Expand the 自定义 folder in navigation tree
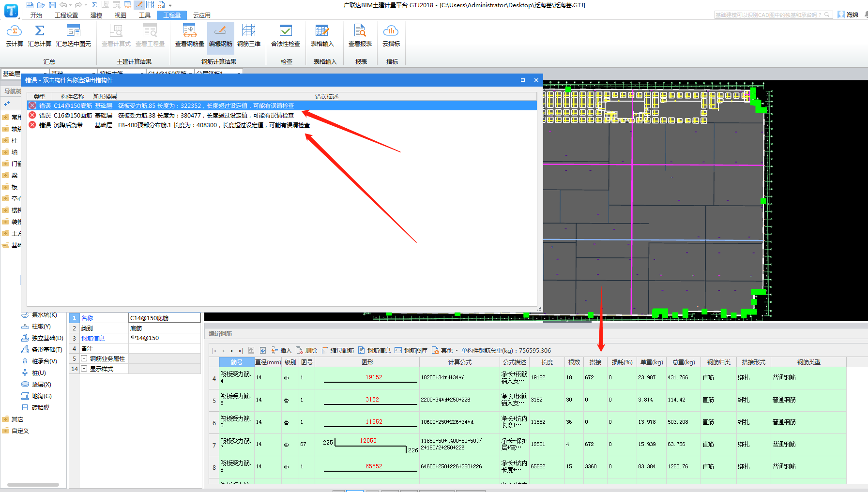This screenshot has height=492, width=868. tap(5, 431)
